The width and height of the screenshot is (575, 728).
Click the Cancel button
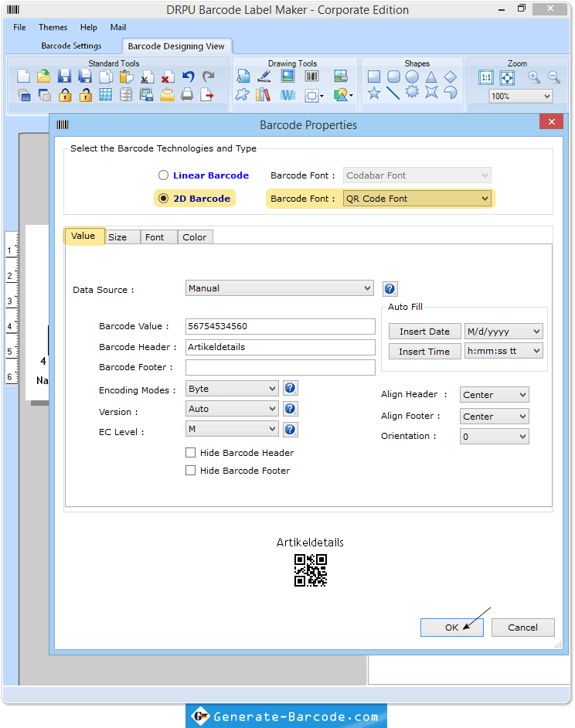[x=523, y=628]
